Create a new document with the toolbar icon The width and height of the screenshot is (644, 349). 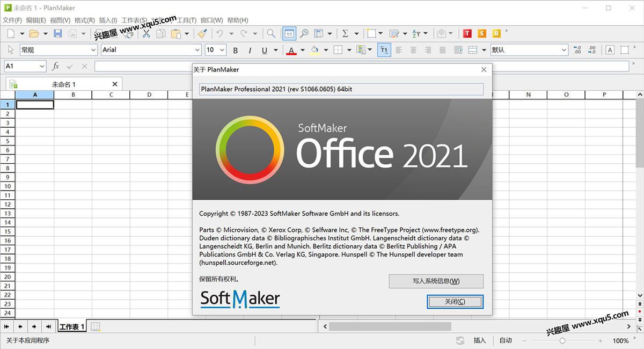coord(11,33)
